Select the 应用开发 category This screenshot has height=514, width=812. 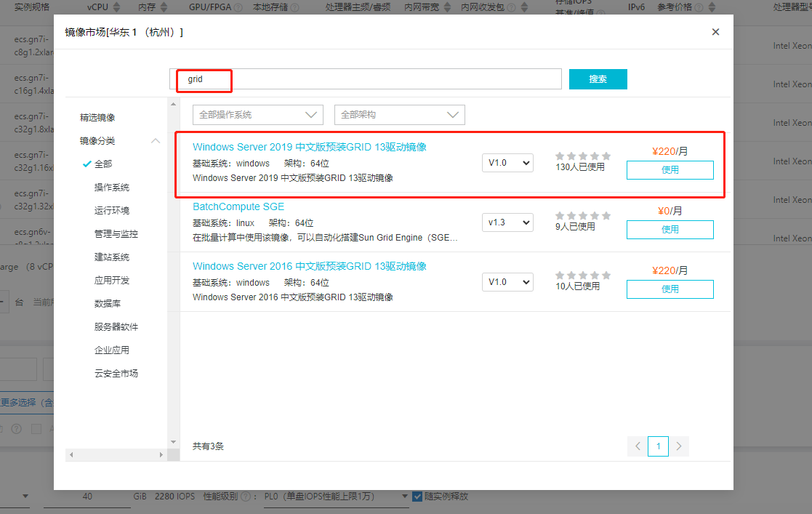(112, 281)
